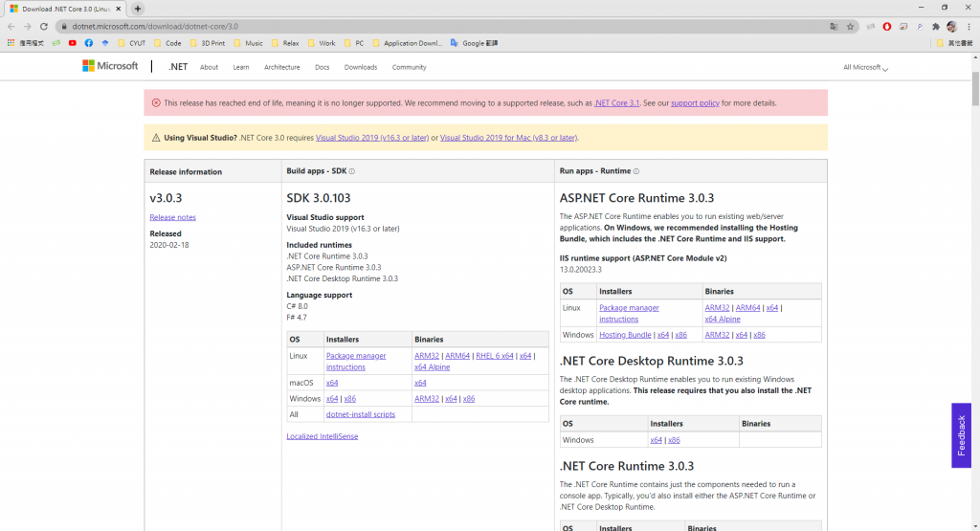The width and height of the screenshot is (980, 531).
Task: Click the info icon next to Build apps - SDK
Action: pyautogui.click(x=352, y=171)
